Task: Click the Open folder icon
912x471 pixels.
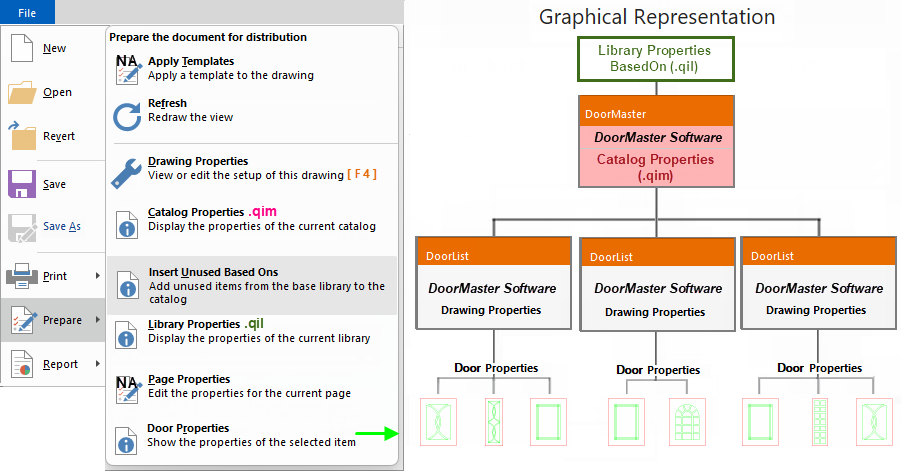Action: coord(22,92)
